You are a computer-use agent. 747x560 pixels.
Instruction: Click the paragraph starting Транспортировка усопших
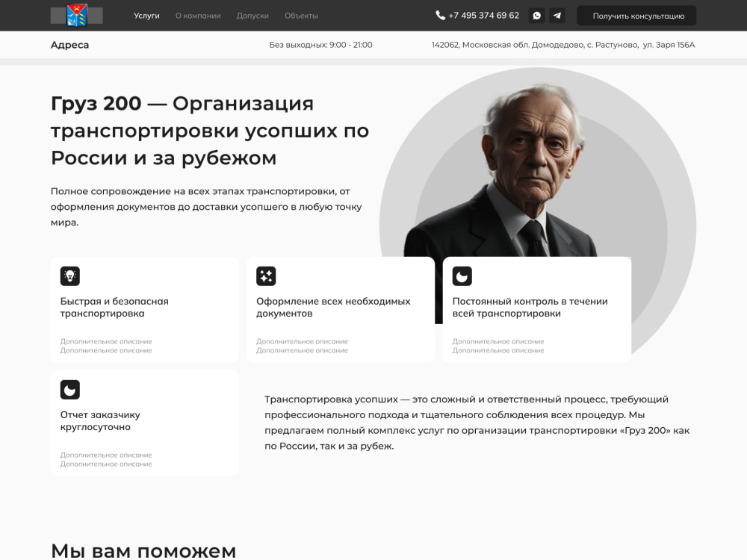click(x=477, y=423)
